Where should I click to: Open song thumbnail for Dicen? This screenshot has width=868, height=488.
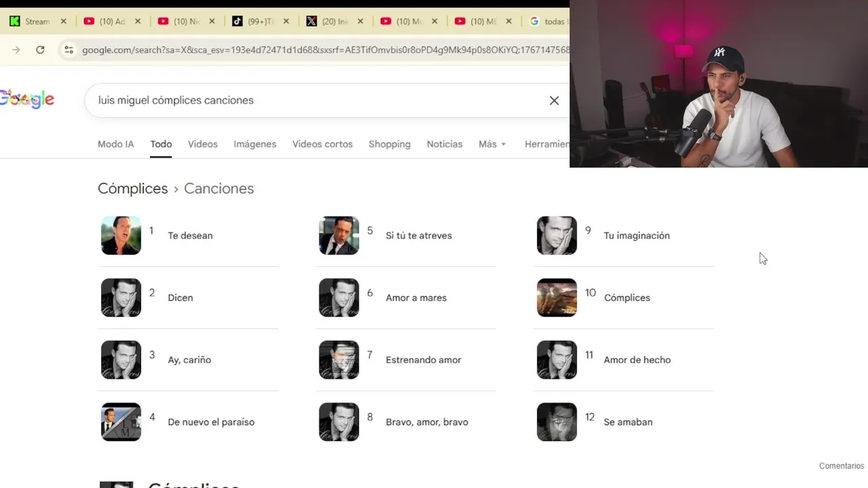tap(121, 298)
